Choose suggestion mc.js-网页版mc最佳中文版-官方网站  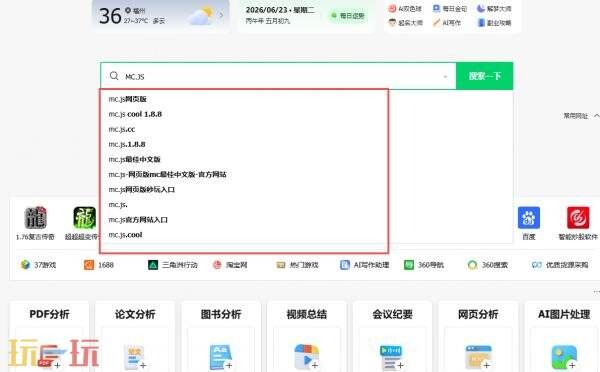168,175
